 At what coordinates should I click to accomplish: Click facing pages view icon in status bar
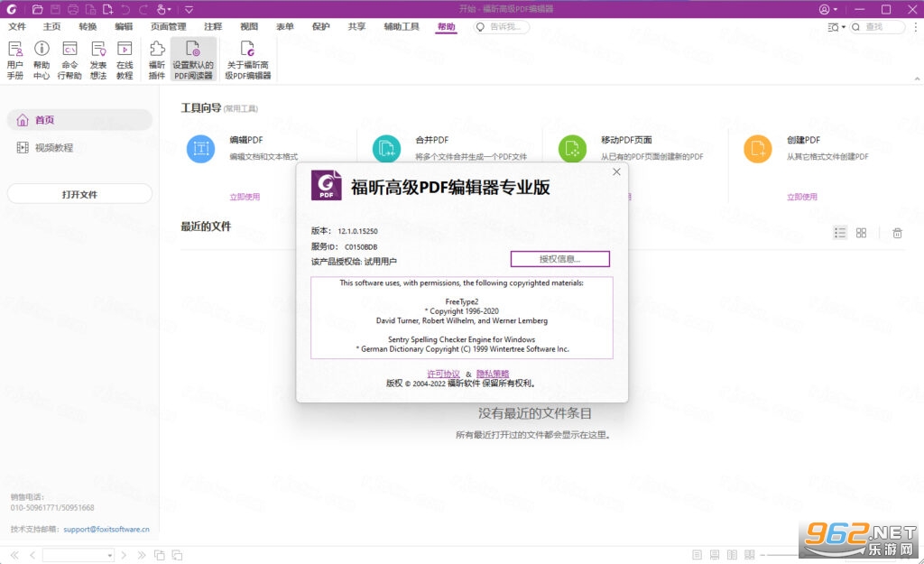(732, 555)
